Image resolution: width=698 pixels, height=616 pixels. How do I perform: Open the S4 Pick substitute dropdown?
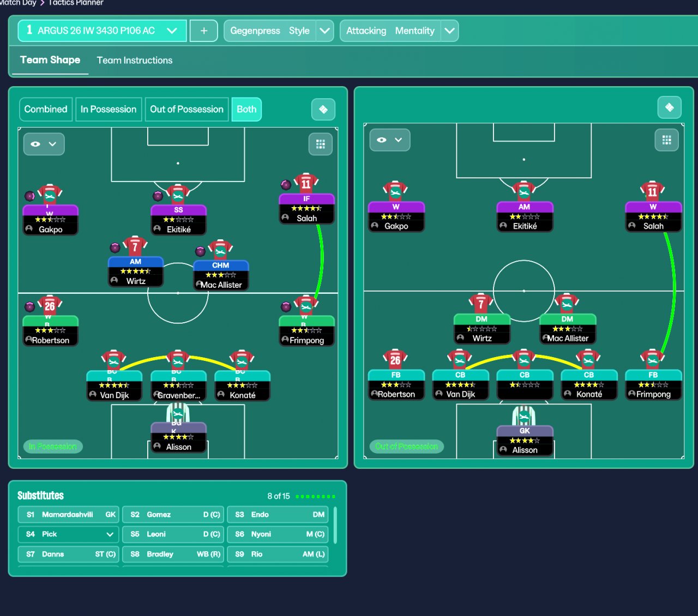point(69,534)
